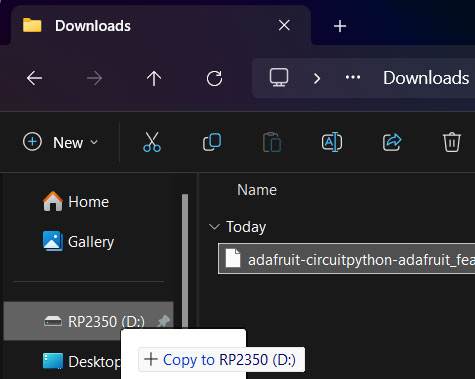Refresh the Downloads folder view
The height and width of the screenshot is (379, 475).
[x=214, y=79]
